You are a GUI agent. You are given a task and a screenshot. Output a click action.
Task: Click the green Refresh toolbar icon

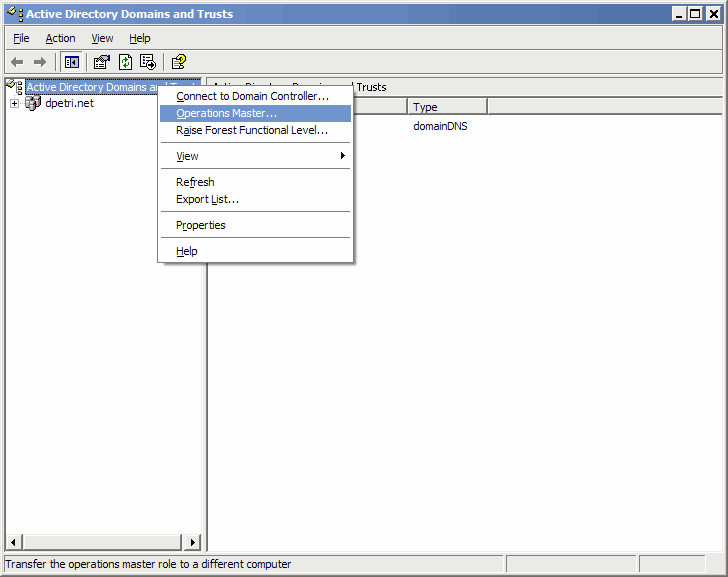pyautogui.click(x=125, y=62)
